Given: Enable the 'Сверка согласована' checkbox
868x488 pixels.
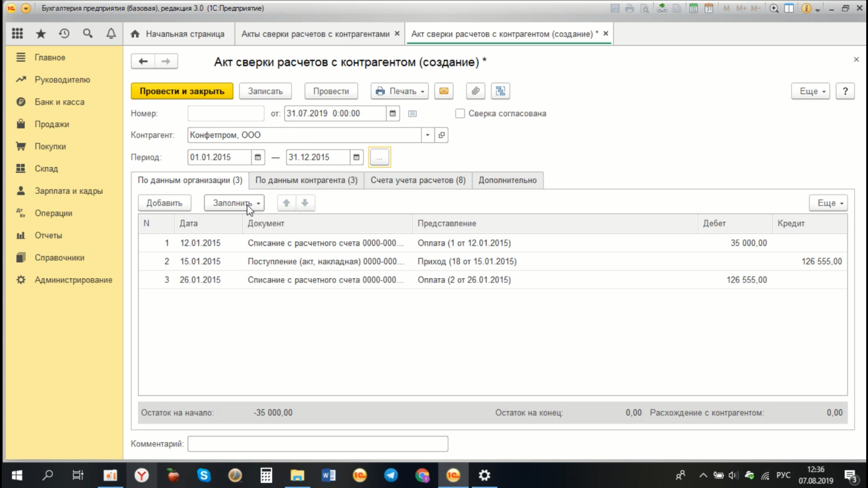Looking at the screenshot, I should pyautogui.click(x=460, y=114).
